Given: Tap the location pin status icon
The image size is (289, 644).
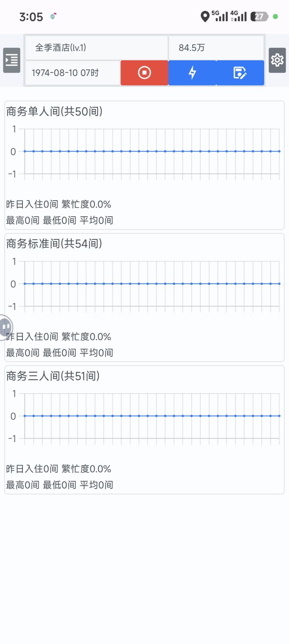Looking at the screenshot, I should coord(205,17).
